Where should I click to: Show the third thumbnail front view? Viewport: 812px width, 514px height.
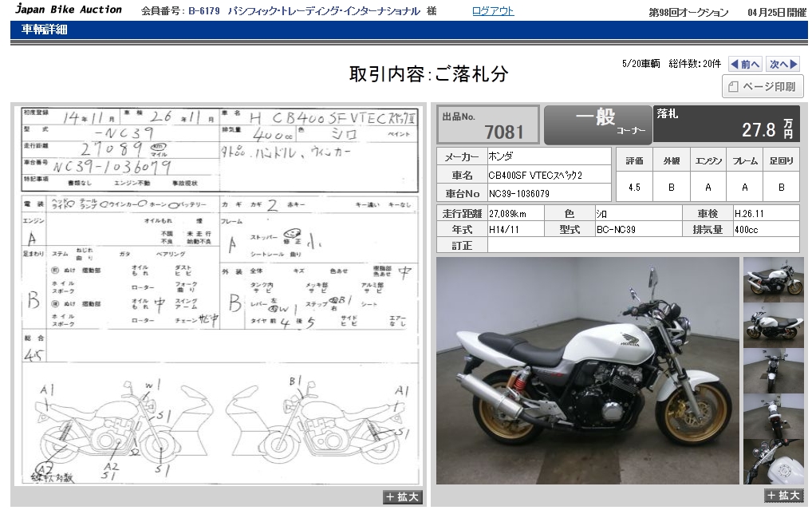pyautogui.click(x=773, y=370)
